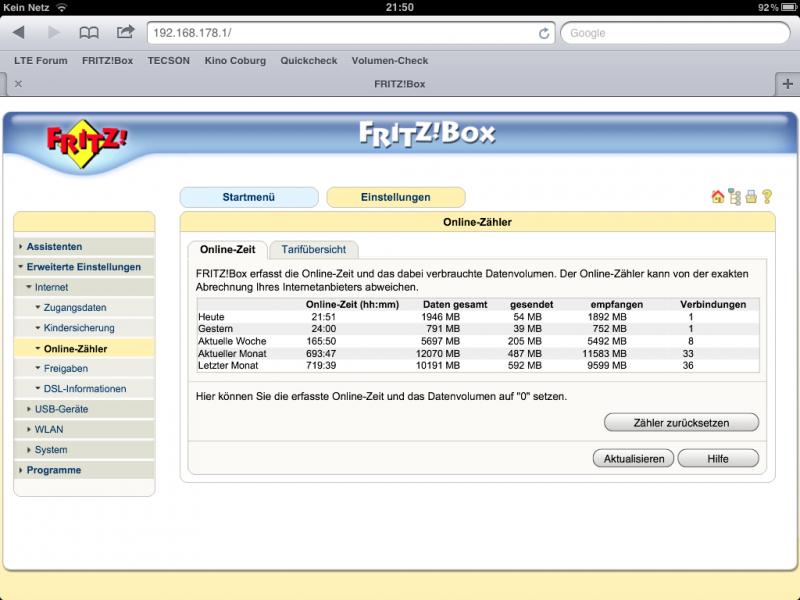Click the 11583 MB received value

tap(605, 354)
